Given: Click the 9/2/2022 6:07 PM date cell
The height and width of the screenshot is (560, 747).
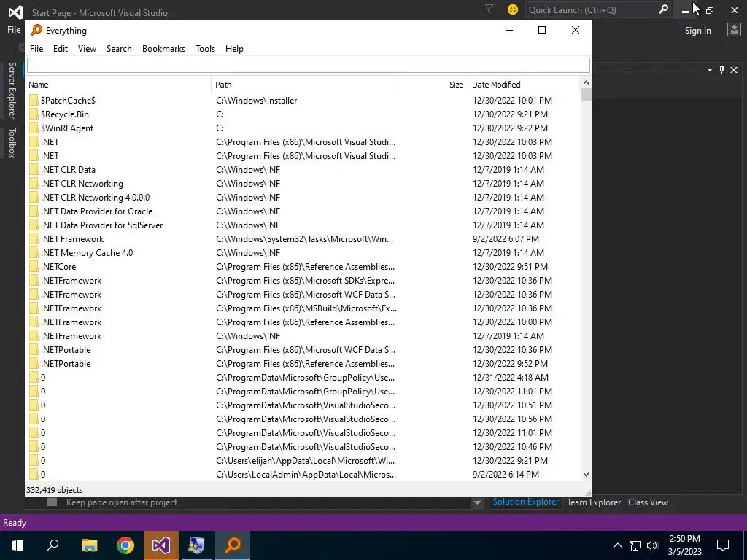Looking at the screenshot, I should point(506,239).
